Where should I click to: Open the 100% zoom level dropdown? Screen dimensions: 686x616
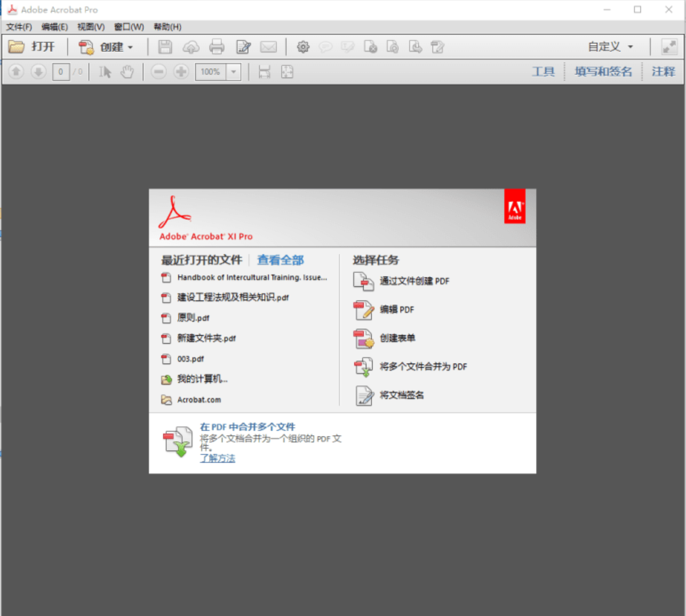[233, 72]
